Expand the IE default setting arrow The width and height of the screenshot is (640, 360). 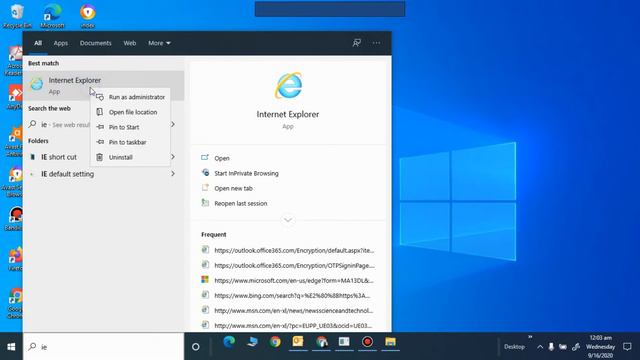point(173,174)
